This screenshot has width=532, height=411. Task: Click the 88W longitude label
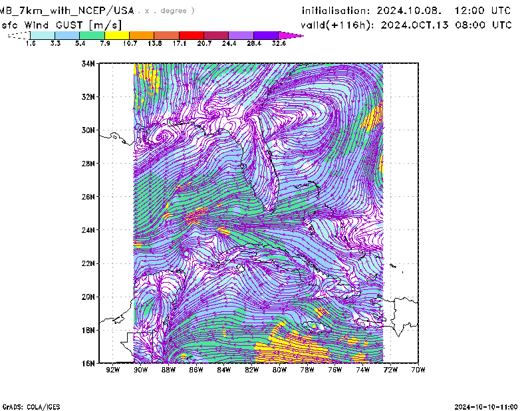coord(168,370)
